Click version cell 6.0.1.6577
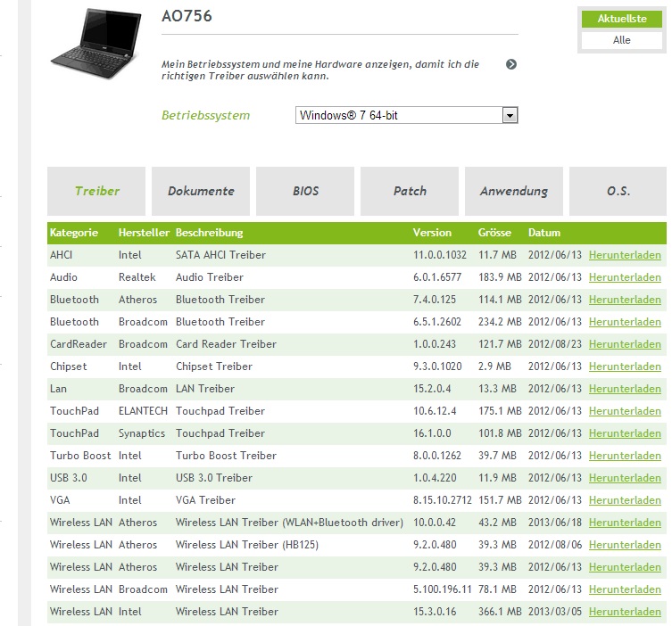 click(x=437, y=277)
